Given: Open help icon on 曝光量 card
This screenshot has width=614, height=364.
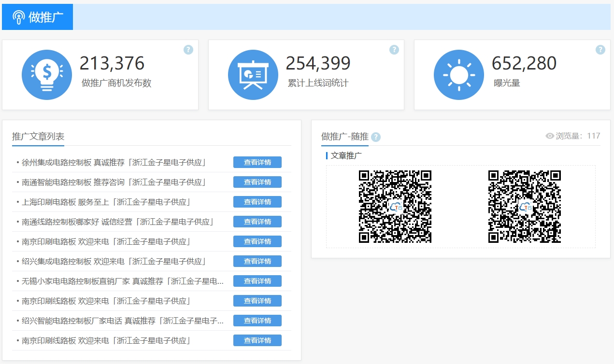Looking at the screenshot, I should coord(600,50).
